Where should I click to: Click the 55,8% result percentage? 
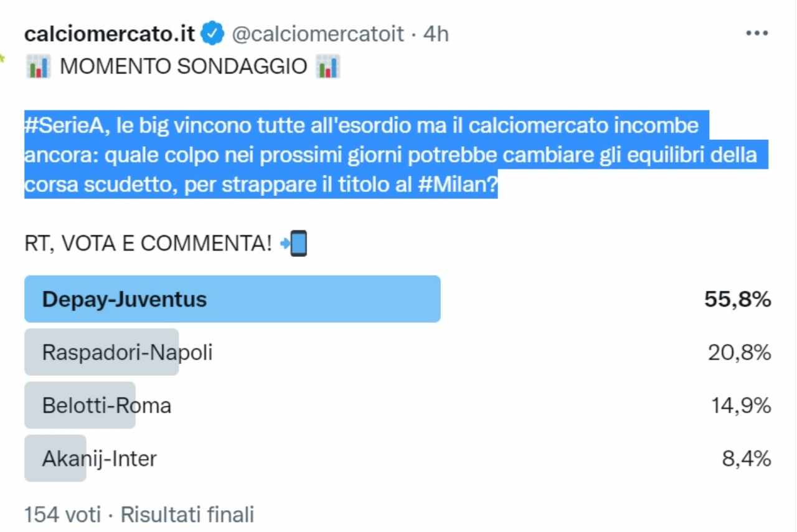tap(737, 300)
